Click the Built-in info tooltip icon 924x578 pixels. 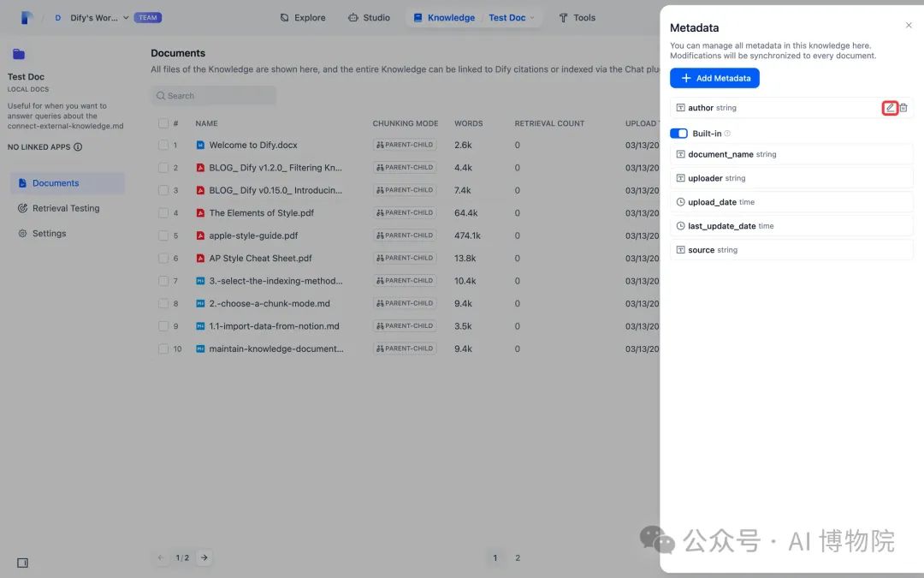tap(727, 134)
